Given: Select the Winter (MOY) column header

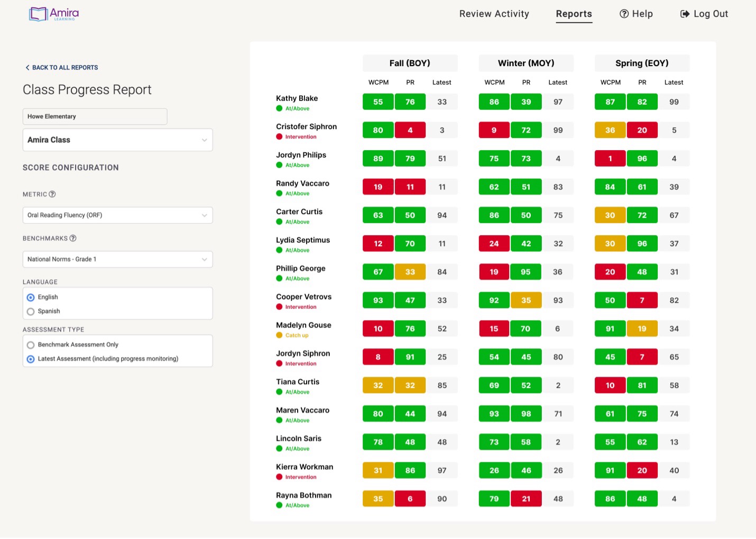Looking at the screenshot, I should click(527, 63).
